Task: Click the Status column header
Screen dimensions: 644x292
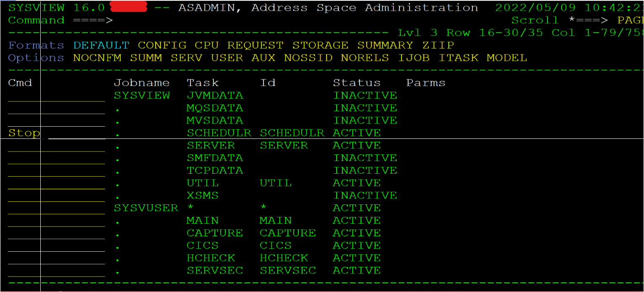Action: 357,83
